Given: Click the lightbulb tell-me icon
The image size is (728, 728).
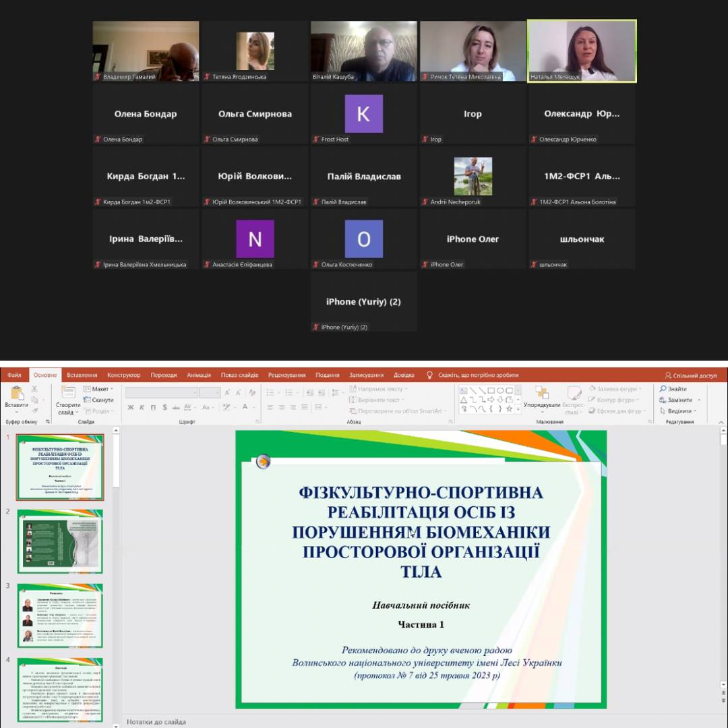Looking at the screenshot, I should [429, 375].
